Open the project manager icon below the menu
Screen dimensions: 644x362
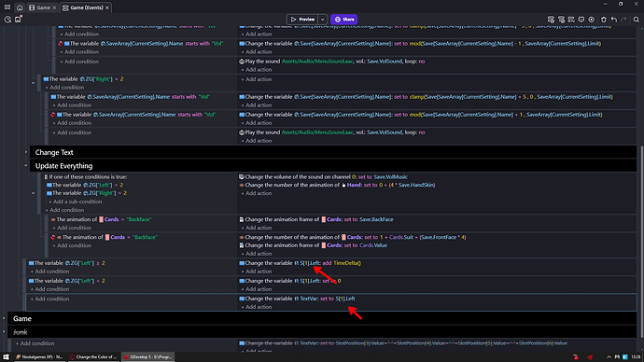7,20
